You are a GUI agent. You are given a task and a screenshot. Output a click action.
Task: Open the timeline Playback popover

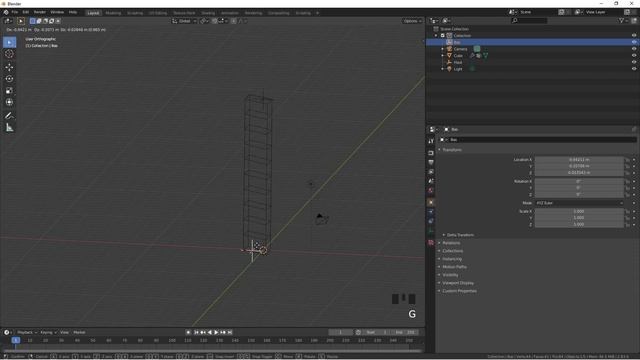coord(27,333)
